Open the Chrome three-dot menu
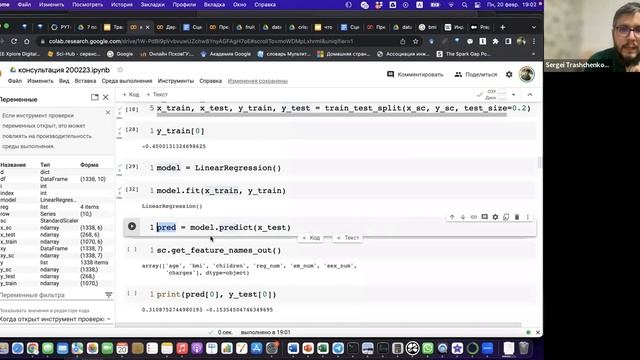Viewport: 640px width, 360px height. 534,41
